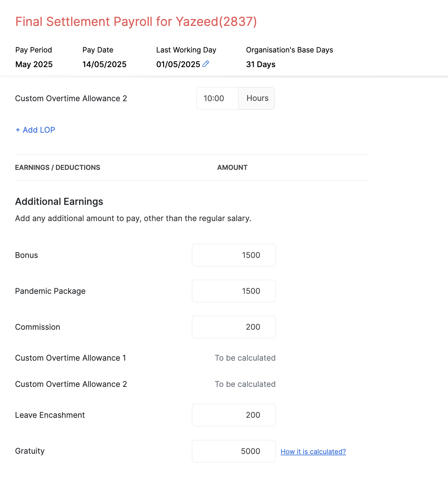Click the Hours unit label
The image size is (448, 479).
(x=257, y=98)
